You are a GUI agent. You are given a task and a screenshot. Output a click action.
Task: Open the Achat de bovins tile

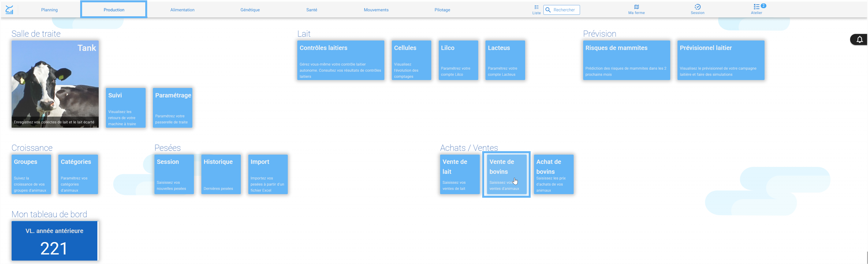point(554,174)
